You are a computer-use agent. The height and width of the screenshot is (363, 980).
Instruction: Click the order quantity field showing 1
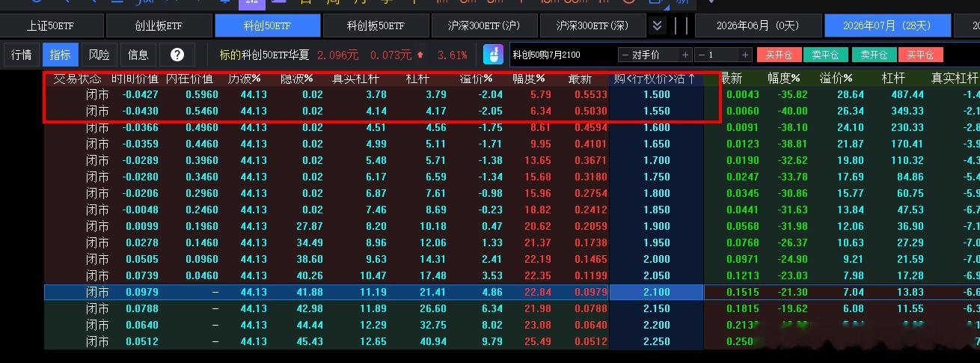click(723, 55)
